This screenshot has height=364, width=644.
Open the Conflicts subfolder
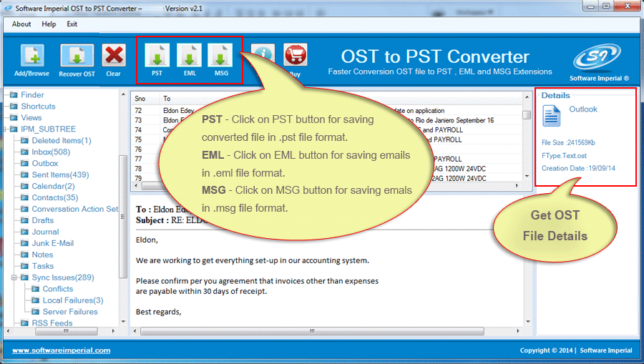(x=57, y=289)
